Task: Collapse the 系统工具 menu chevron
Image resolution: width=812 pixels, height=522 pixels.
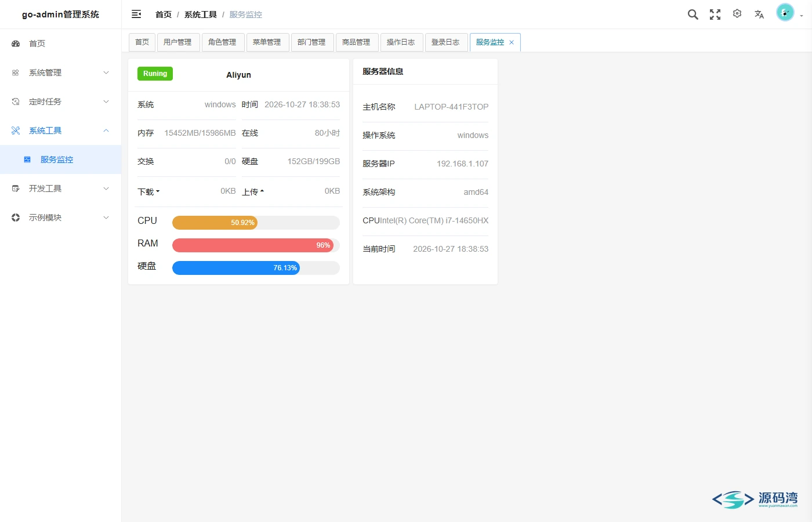Action: pyautogui.click(x=106, y=130)
